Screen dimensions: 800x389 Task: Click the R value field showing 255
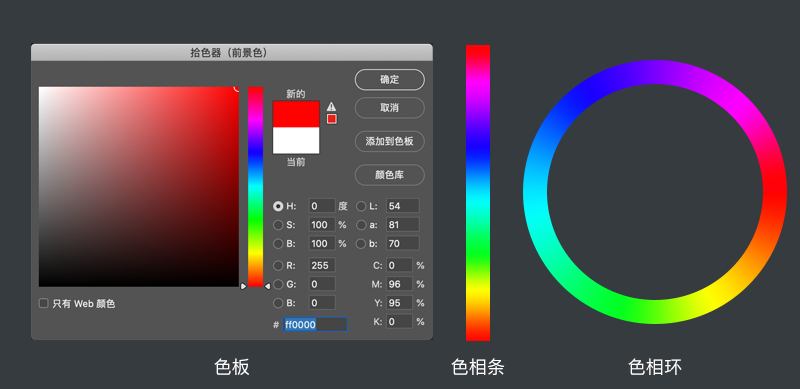pyautogui.click(x=322, y=265)
